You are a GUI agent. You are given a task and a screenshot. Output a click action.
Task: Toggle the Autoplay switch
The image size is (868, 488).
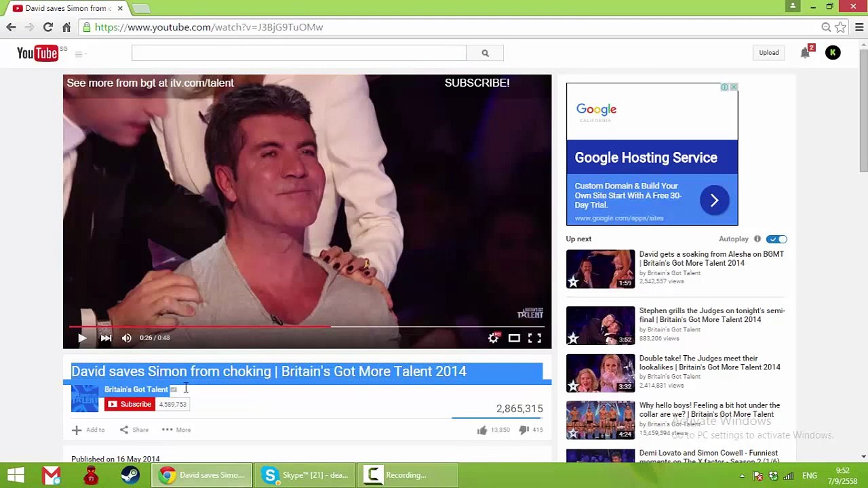776,239
